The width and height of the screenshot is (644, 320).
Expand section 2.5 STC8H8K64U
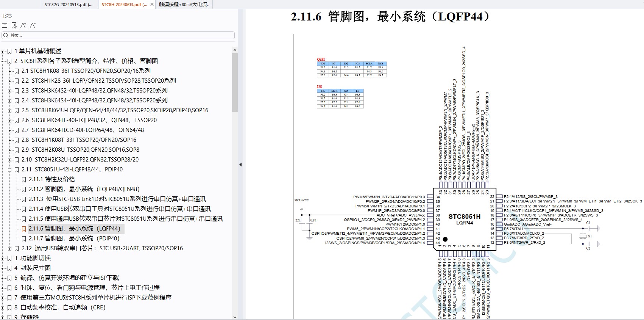10,110
